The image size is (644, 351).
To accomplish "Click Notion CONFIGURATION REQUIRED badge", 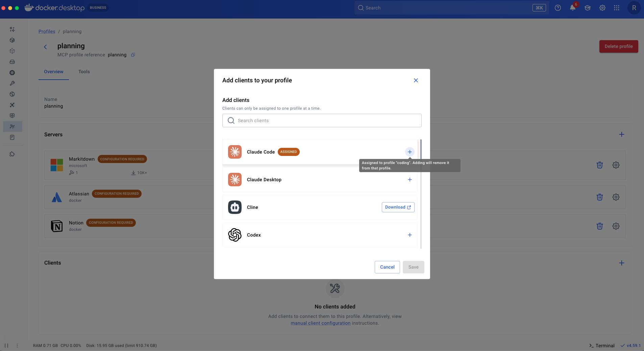I will click(x=111, y=223).
